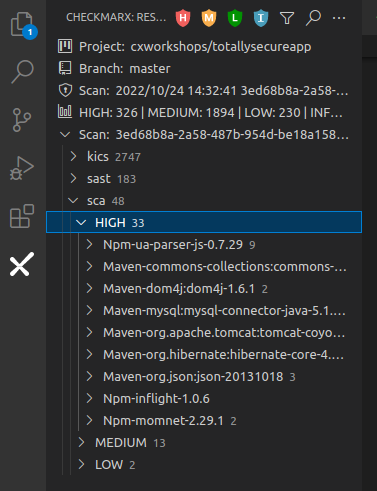This screenshot has width=377, height=491.
Task: Click the CHECKMARX: RES... panel title
Action: click(116, 17)
